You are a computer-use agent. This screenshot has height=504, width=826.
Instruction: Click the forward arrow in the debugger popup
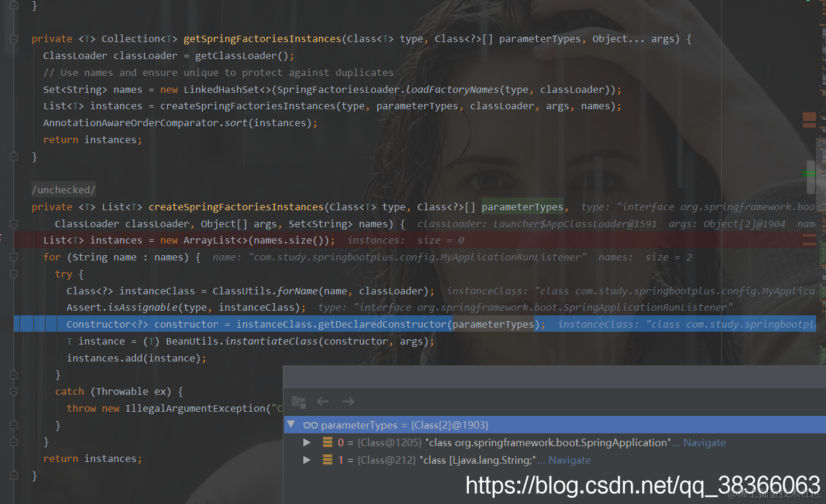(x=348, y=401)
